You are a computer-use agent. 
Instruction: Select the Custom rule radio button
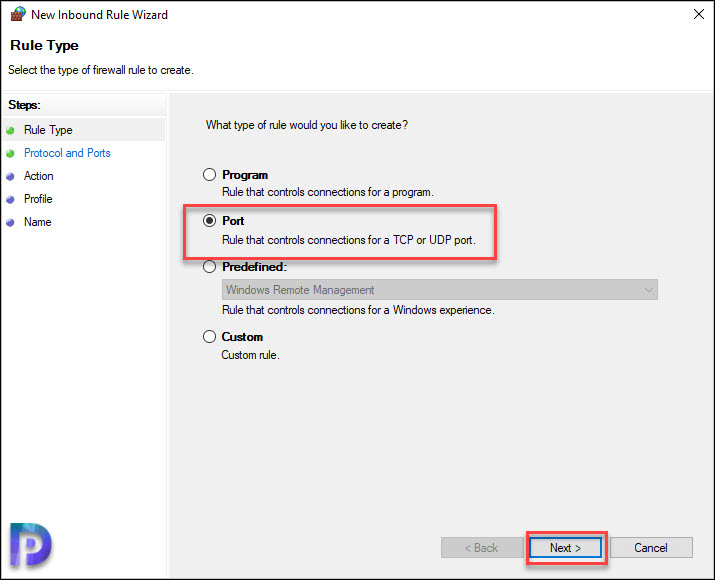coord(209,337)
